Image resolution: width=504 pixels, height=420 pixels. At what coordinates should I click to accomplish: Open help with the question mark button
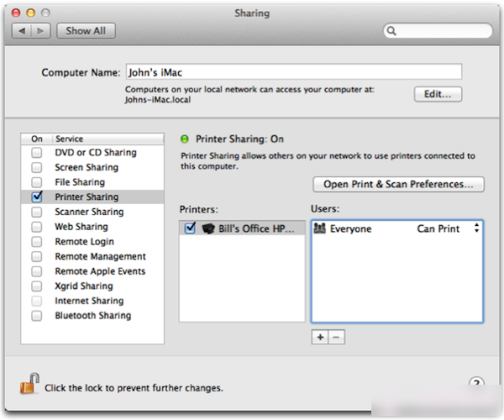476,383
